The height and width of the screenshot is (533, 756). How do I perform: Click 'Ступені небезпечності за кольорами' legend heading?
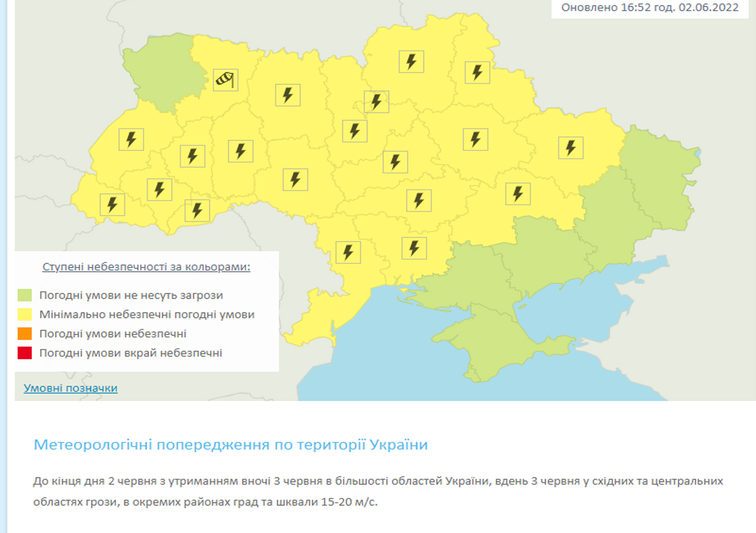(x=146, y=266)
